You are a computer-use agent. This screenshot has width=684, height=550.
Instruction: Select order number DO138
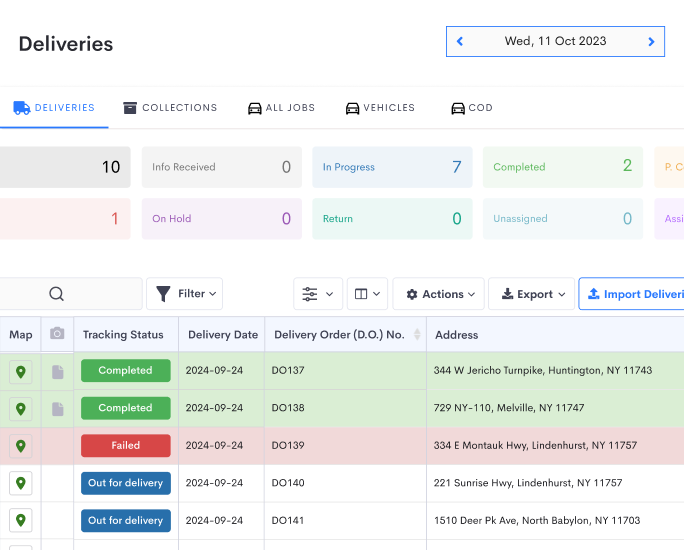(288, 408)
